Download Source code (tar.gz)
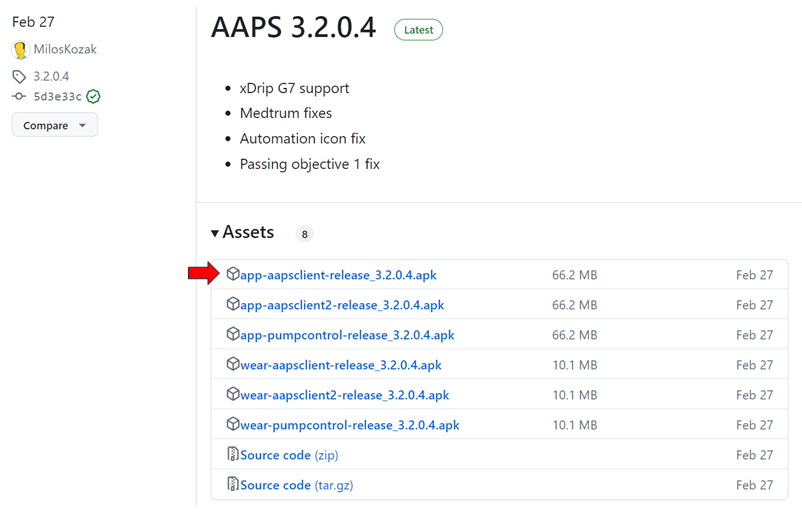Image resolution: width=802 pixels, height=521 pixels. coord(297,485)
